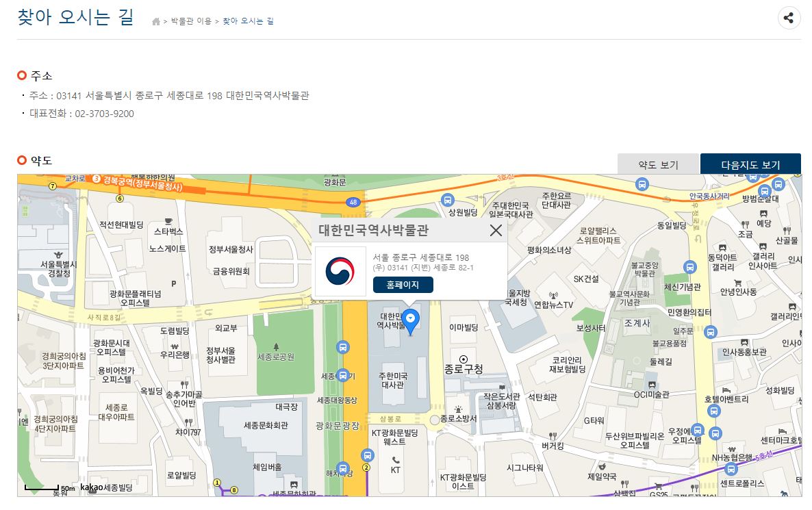Click the 주한미국대사관 map label
This screenshot has height=510, width=812.
click(393, 381)
